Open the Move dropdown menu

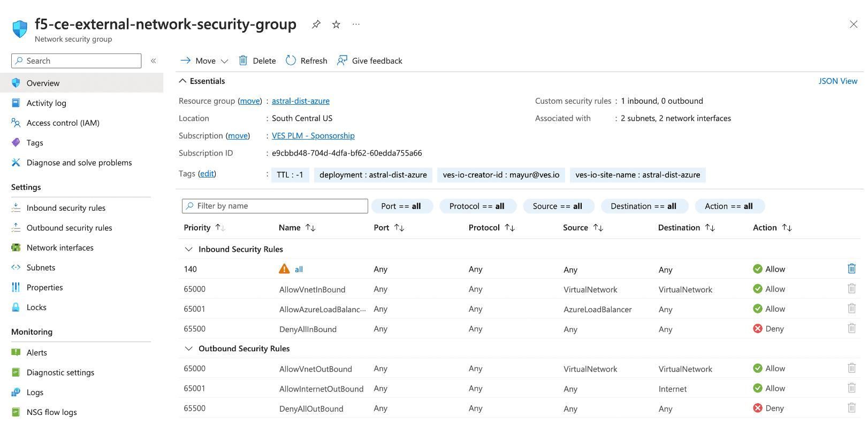pos(205,61)
